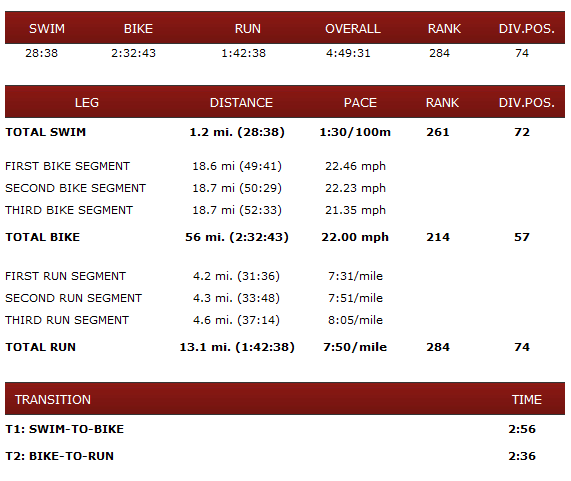Click the BIKE header in the summary table
Viewport: 571px width, 481px height.
(x=138, y=28)
